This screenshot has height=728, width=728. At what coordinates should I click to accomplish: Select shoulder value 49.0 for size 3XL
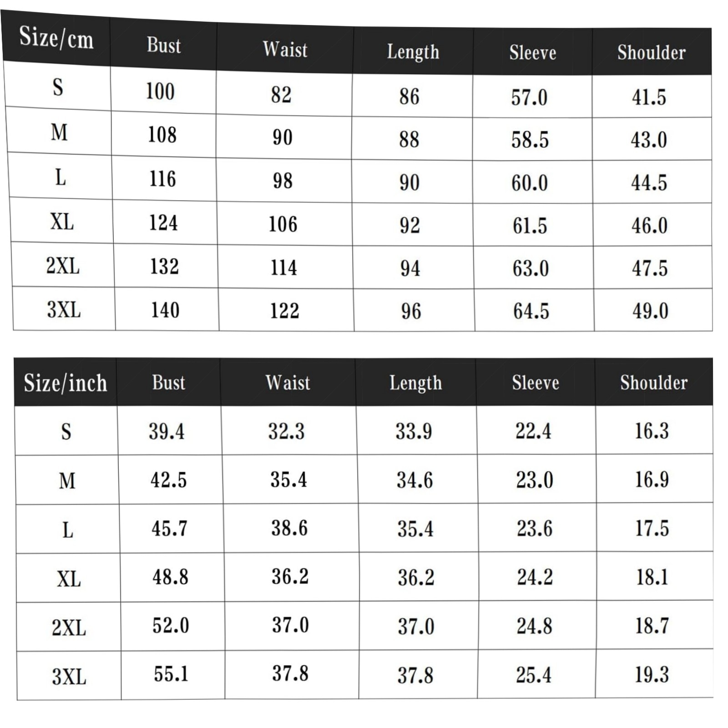coord(650,311)
